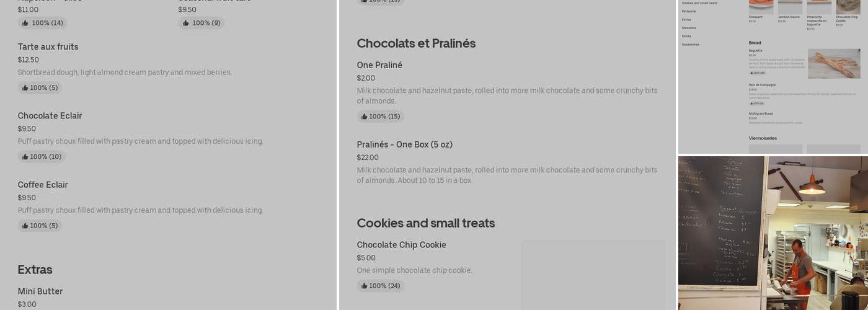Open the Drinks category in sidebar

point(686,36)
